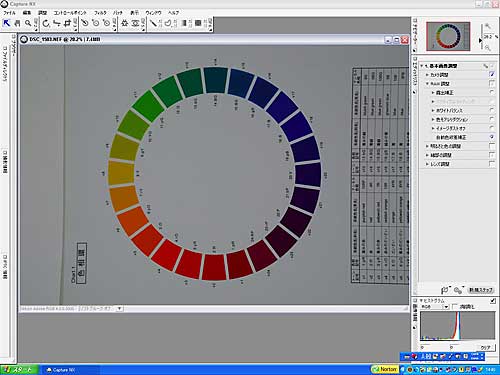500x375 pixels.
Task: Click the クリア button under the histogram
Action: pyautogui.click(x=485, y=347)
